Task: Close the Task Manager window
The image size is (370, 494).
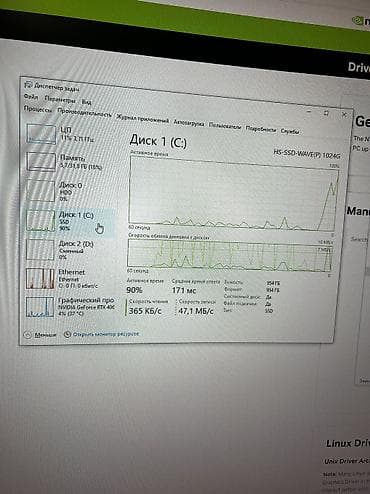Action: pyautogui.click(x=344, y=115)
